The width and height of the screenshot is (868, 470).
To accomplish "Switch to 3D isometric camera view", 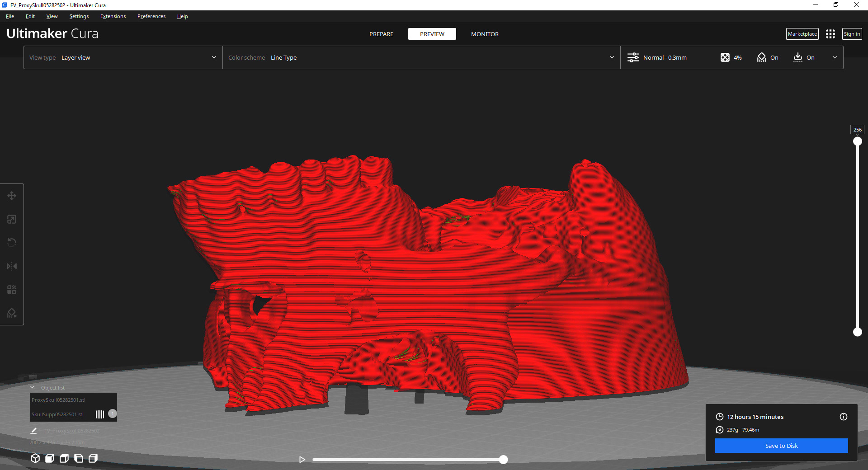I will click(x=35, y=458).
